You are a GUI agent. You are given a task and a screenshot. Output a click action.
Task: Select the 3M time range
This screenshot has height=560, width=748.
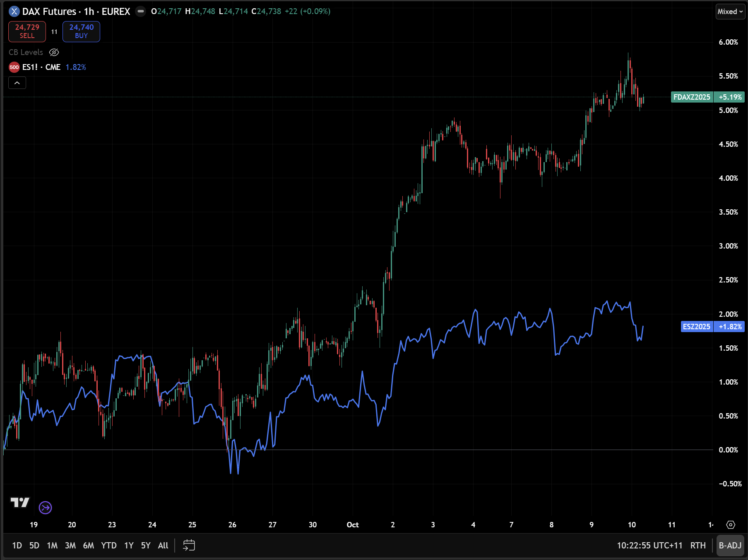pyautogui.click(x=70, y=546)
